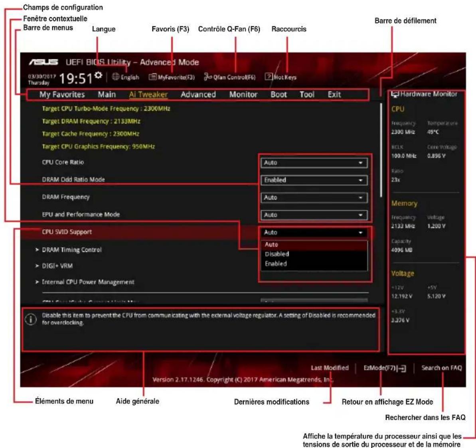Click the 12.192 V reading
This screenshot has height=448, width=476.
[x=402, y=296]
